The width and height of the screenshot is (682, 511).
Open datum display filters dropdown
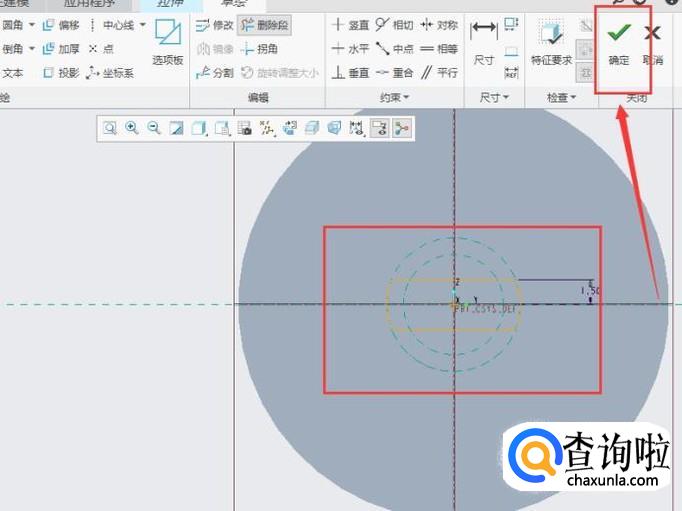[x=267, y=128]
